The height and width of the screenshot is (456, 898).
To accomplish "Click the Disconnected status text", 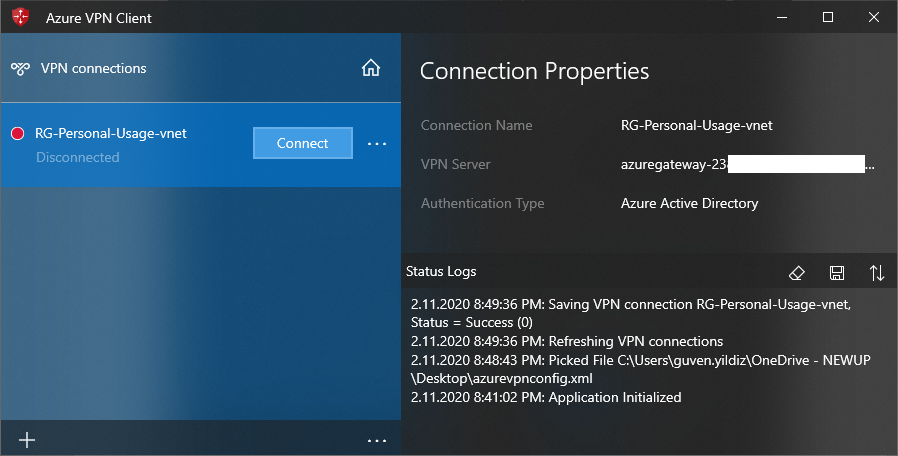I will 78,157.
